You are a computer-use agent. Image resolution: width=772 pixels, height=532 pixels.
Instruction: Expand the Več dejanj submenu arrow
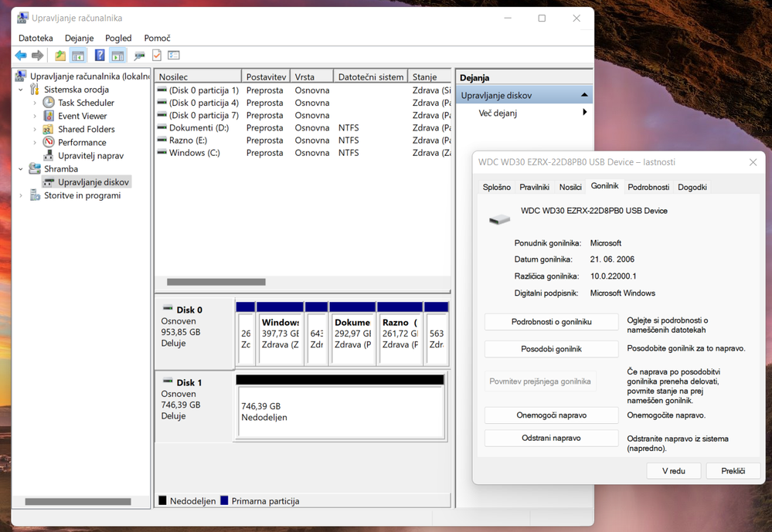coord(584,113)
